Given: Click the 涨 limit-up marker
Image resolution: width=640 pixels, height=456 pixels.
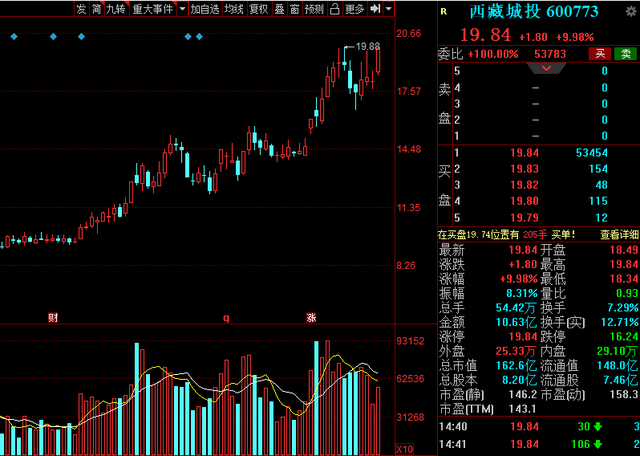Looking at the screenshot, I should coord(311,318).
